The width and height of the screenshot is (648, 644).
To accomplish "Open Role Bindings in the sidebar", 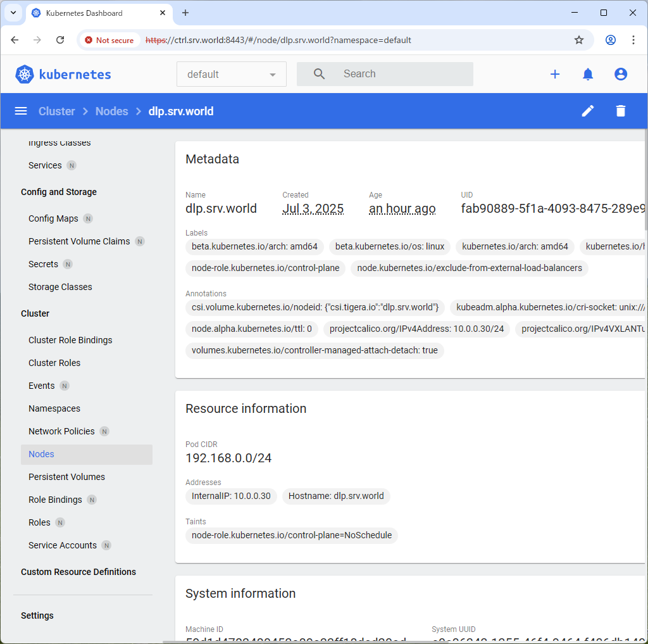I will (x=56, y=500).
